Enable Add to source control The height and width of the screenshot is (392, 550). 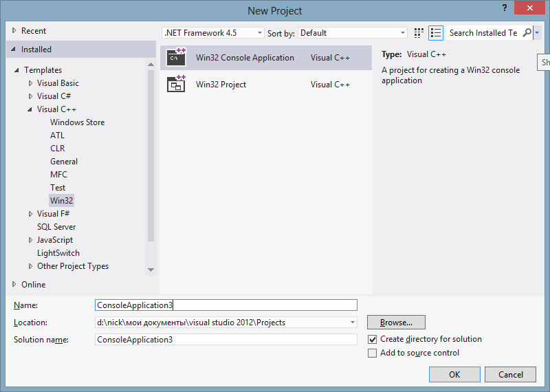pos(372,353)
